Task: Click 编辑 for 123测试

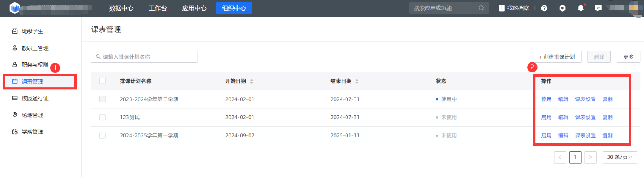Action: 563,117
